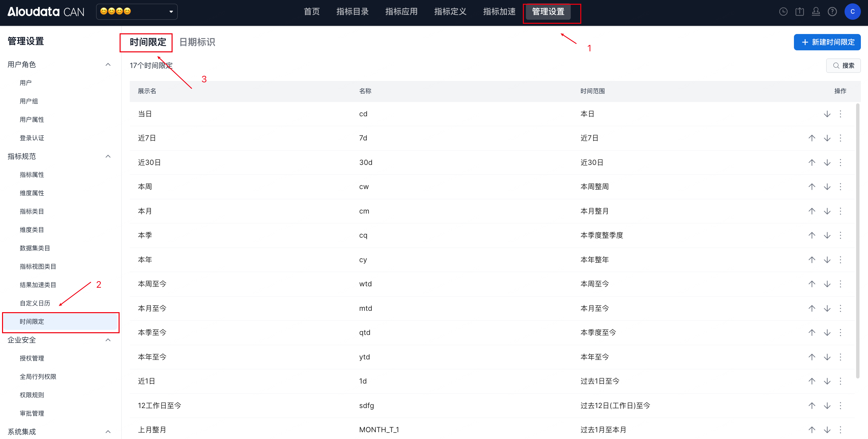This screenshot has width=868, height=439.
Task: Move 当日 row down with arrow
Action: (x=827, y=114)
